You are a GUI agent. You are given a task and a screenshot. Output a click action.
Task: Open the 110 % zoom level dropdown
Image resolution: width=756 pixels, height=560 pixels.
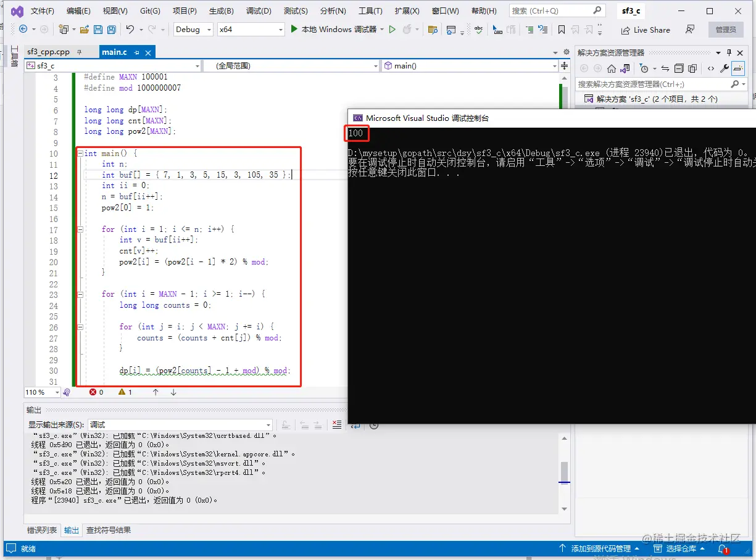(42, 392)
